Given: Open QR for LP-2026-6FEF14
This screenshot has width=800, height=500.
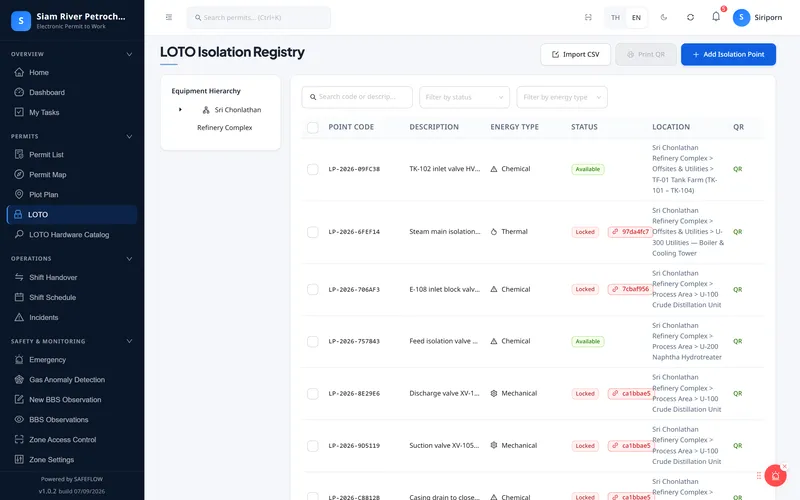Looking at the screenshot, I should (x=738, y=232).
